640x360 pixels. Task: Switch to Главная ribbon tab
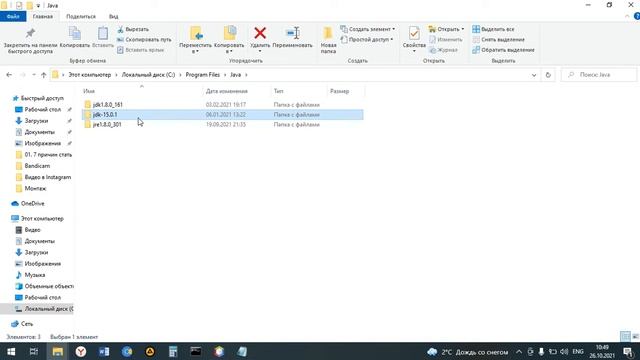point(43,16)
